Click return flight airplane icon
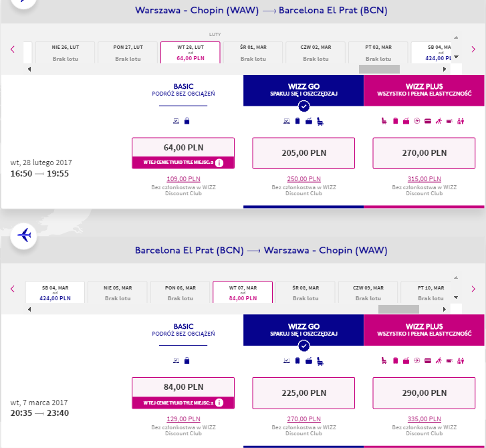 tap(24, 236)
